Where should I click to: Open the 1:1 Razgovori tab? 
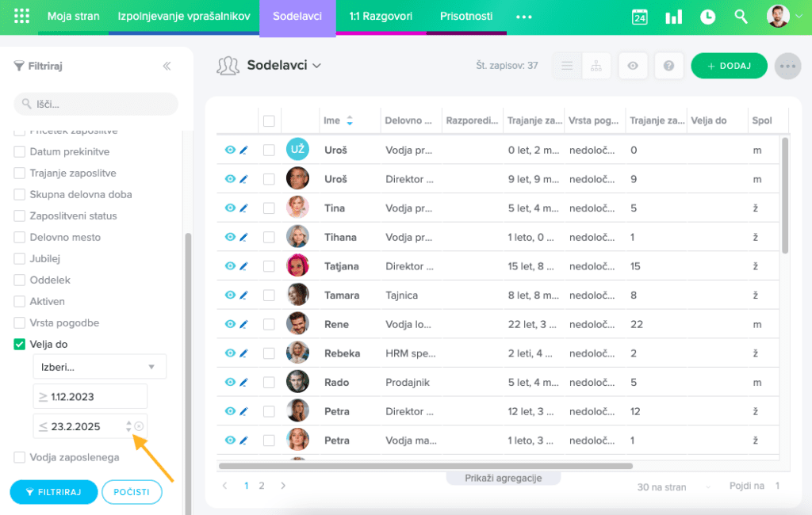pos(381,17)
